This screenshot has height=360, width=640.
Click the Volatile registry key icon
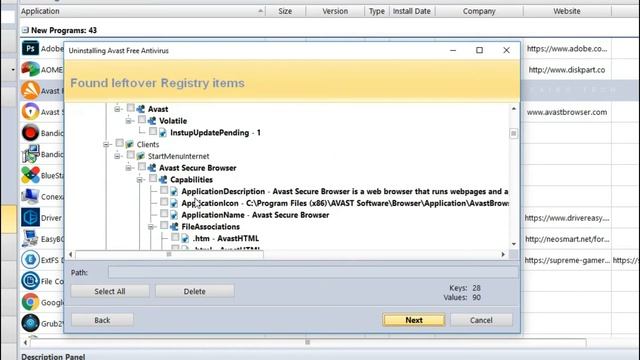[152, 121]
